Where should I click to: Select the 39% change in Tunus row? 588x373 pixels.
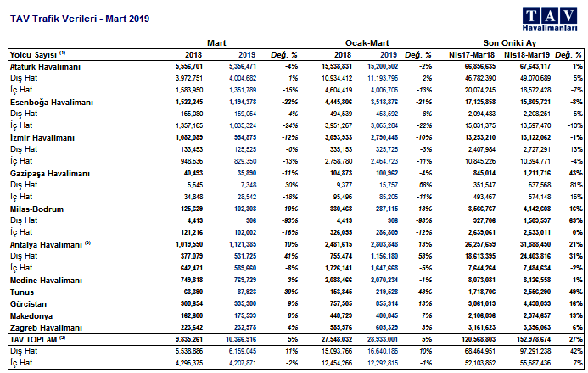[x=291, y=292]
